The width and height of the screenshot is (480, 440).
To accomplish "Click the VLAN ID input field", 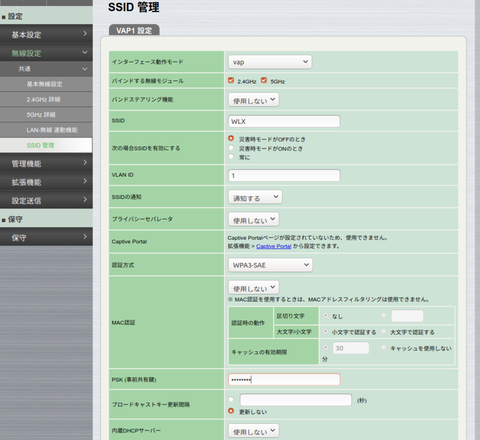I will click(x=284, y=175).
